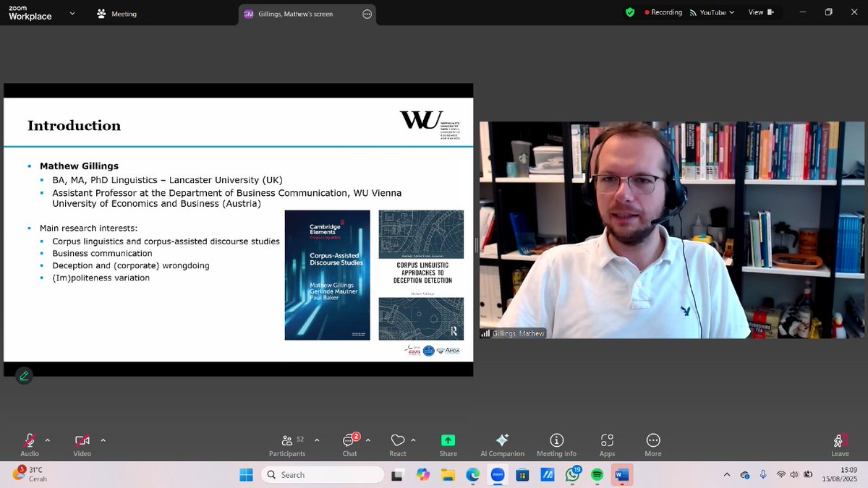Open WhatsApp from the taskbar

click(573, 475)
